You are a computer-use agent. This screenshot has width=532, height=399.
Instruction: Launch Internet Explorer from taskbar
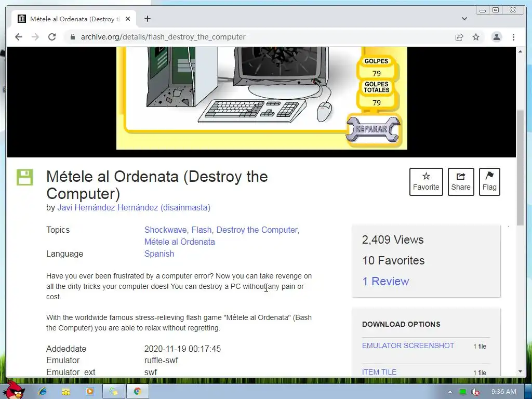[43, 392]
